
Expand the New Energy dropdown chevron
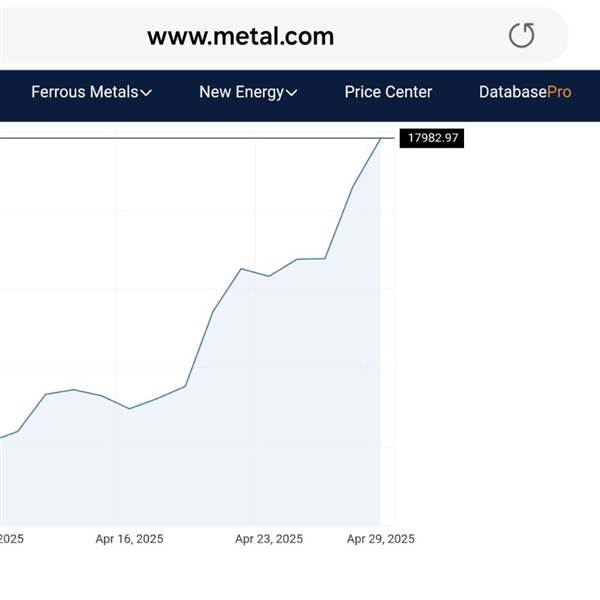tap(291, 93)
